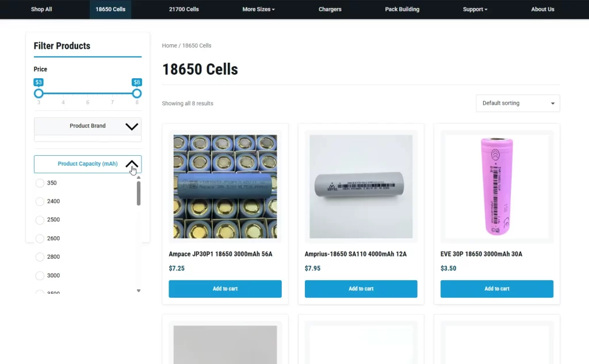Click the 18650 Cells page heading
The width and height of the screenshot is (589, 364).
point(200,70)
